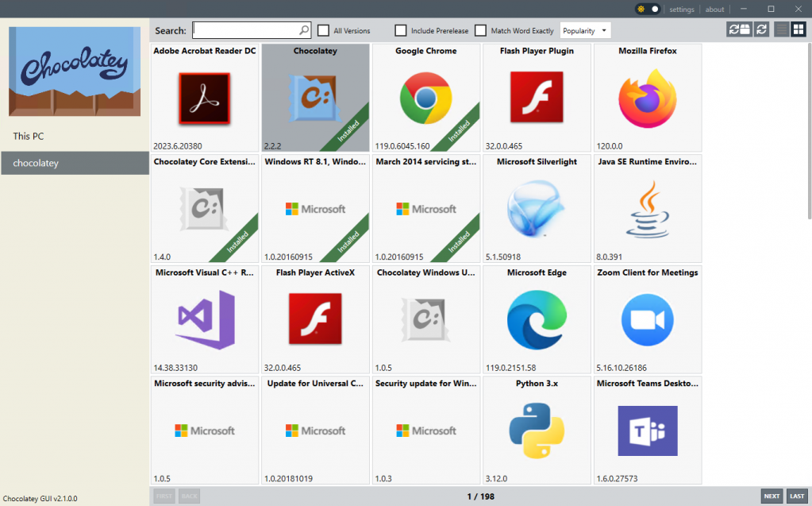This screenshot has width=812, height=506.
Task: Click Python version 3.12.0 text
Action: (x=496, y=478)
